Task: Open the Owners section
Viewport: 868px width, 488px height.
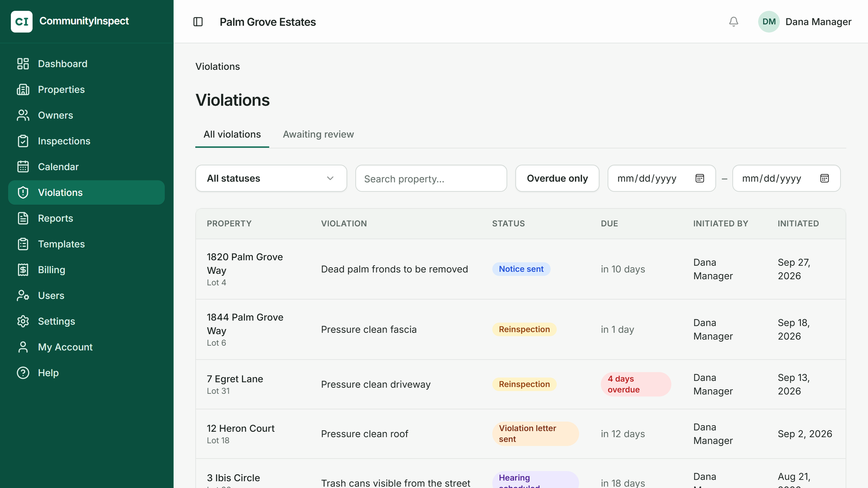Action: pos(86,115)
